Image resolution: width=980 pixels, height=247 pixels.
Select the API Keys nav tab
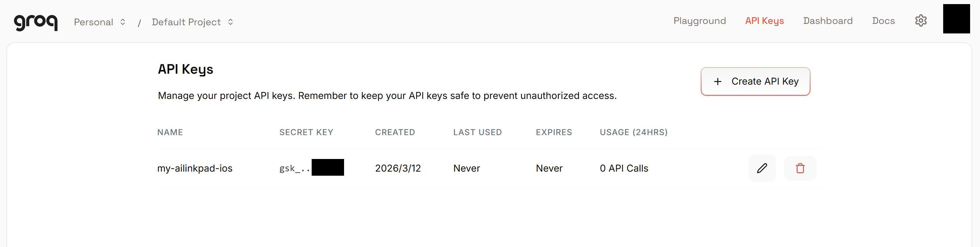(764, 21)
